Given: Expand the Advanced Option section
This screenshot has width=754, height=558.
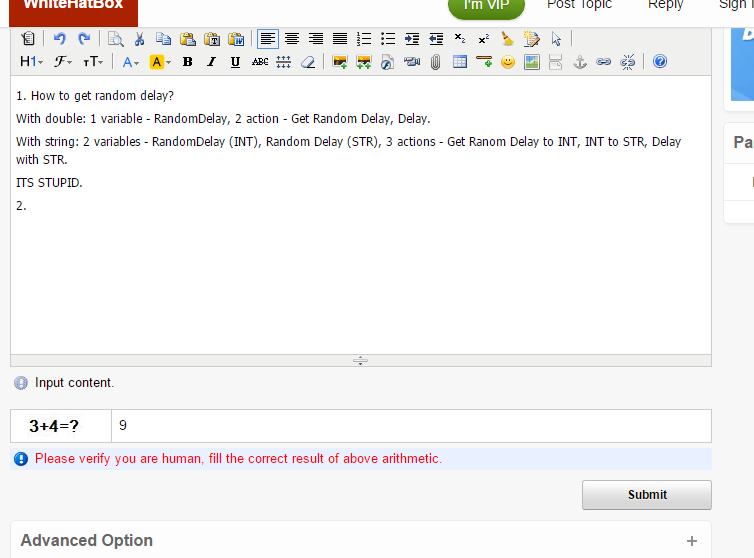Looking at the screenshot, I should pyautogui.click(x=691, y=541).
